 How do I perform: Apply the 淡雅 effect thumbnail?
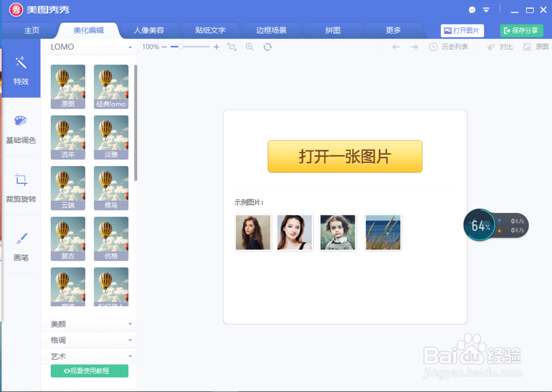[x=111, y=137]
